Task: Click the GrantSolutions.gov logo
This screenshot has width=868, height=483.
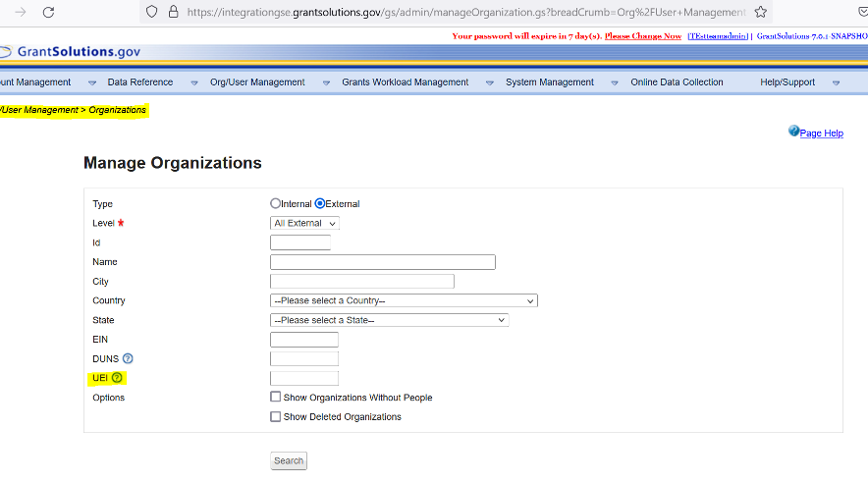Action: (71, 52)
